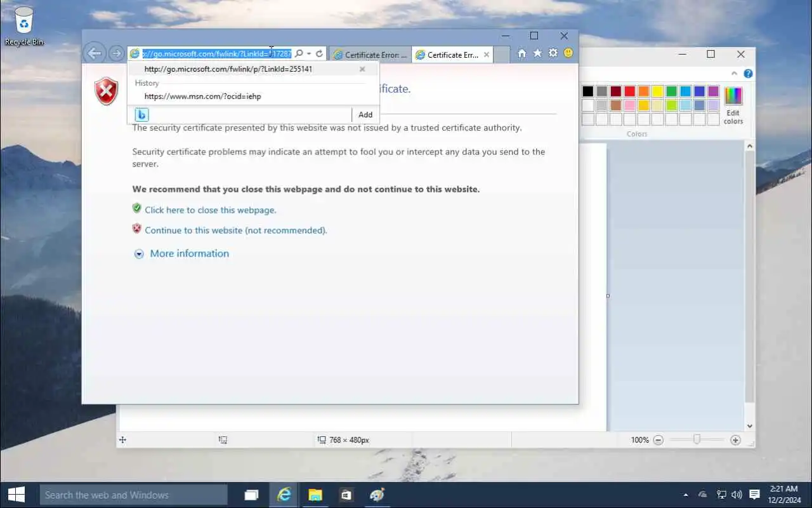Click Paint vertical scrollbar up arrow
This screenshot has width=812, height=508.
[750, 146]
